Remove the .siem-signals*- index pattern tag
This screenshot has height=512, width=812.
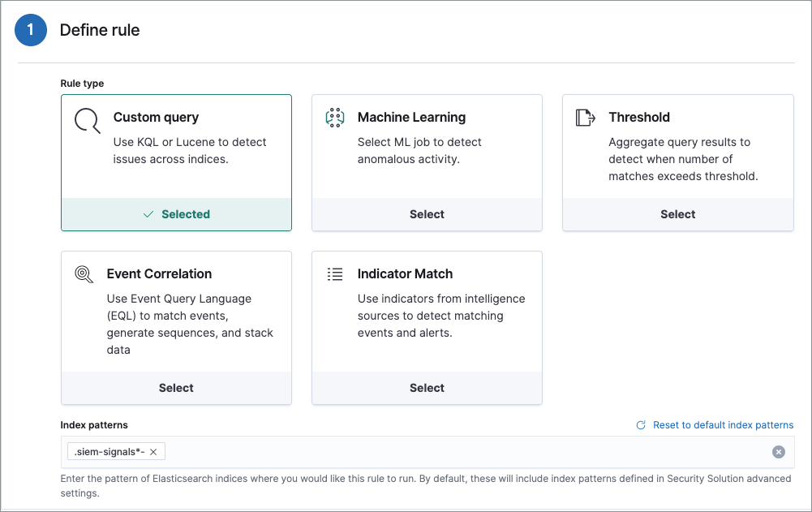pyautogui.click(x=154, y=451)
